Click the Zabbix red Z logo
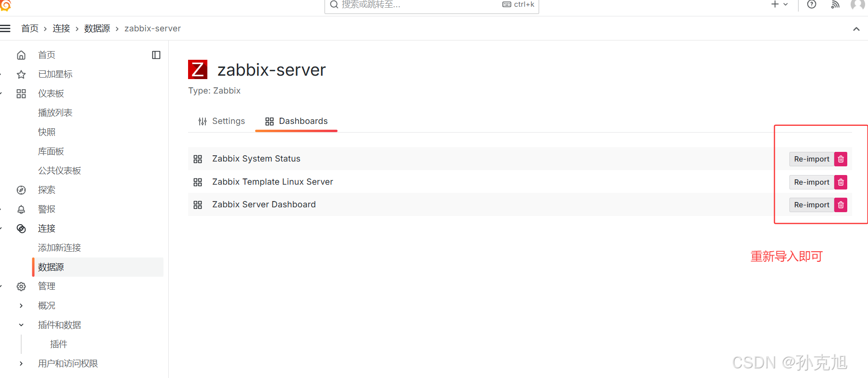Screen dimensions: 868x378 pyautogui.click(x=198, y=69)
